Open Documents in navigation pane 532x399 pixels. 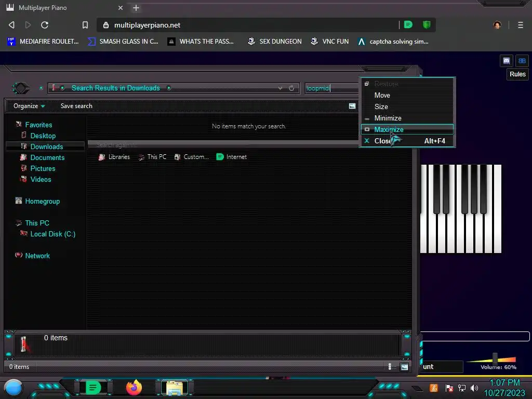47,157
